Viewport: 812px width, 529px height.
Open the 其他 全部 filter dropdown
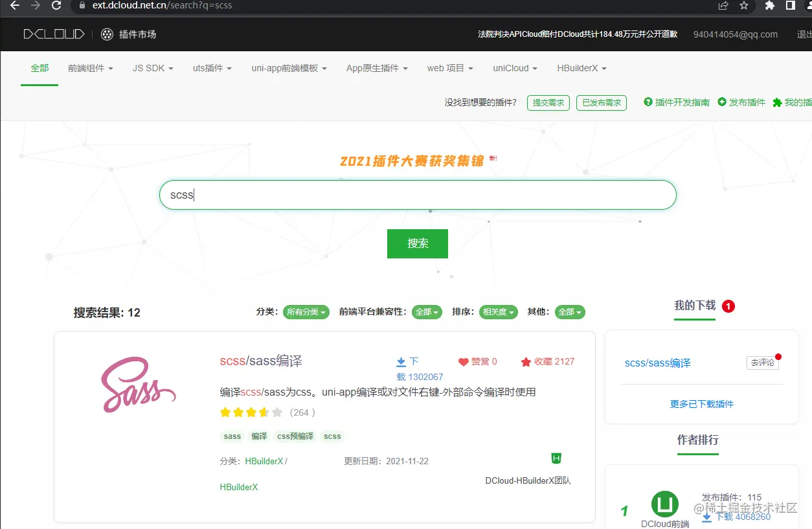pyautogui.click(x=570, y=312)
